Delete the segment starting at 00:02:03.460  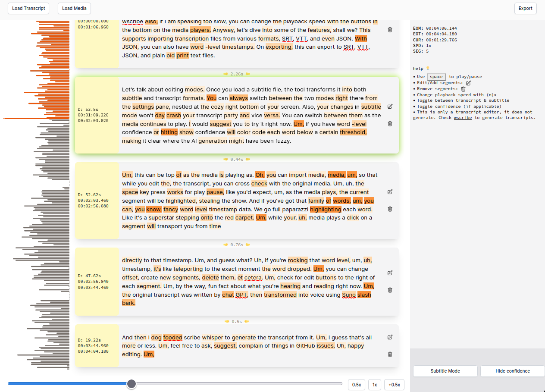click(390, 209)
